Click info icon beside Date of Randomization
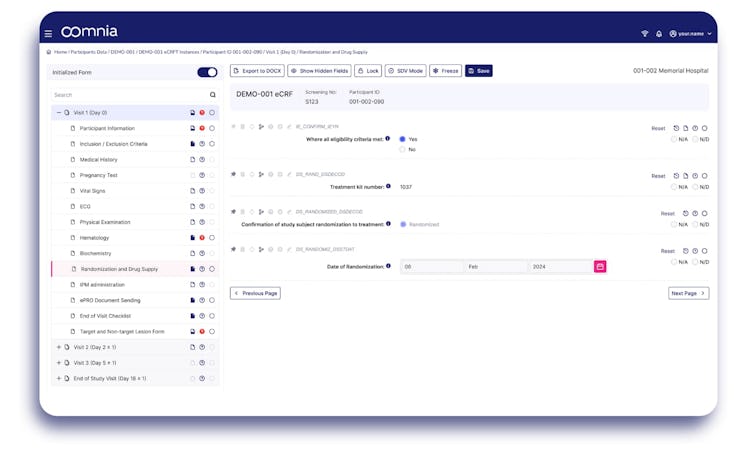 coord(388,266)
